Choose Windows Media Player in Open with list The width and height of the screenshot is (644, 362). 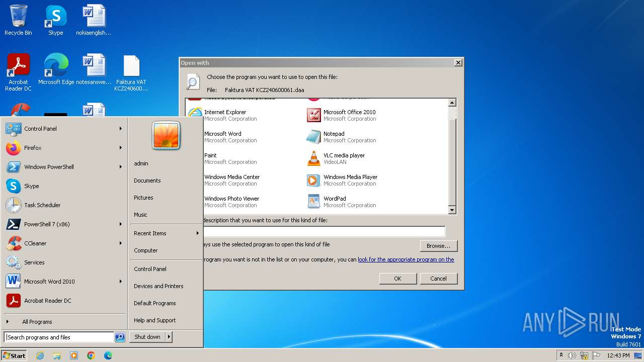pyautogui.click(x=342, y=180)
